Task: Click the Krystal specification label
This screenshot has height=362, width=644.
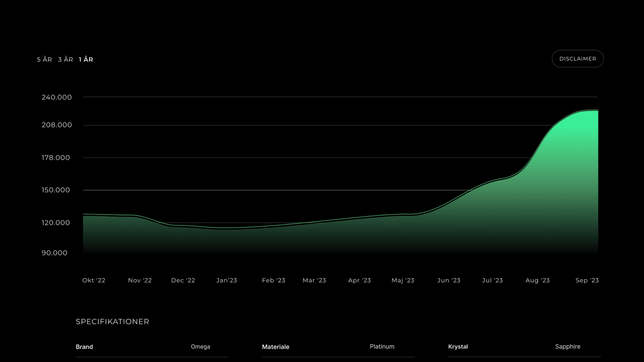Action: point(458,347)
